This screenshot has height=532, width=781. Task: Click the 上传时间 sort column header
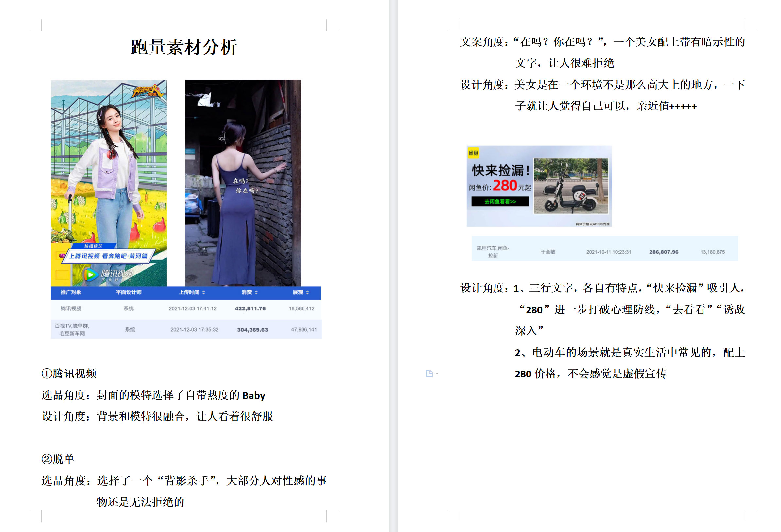tap(192, 292)
